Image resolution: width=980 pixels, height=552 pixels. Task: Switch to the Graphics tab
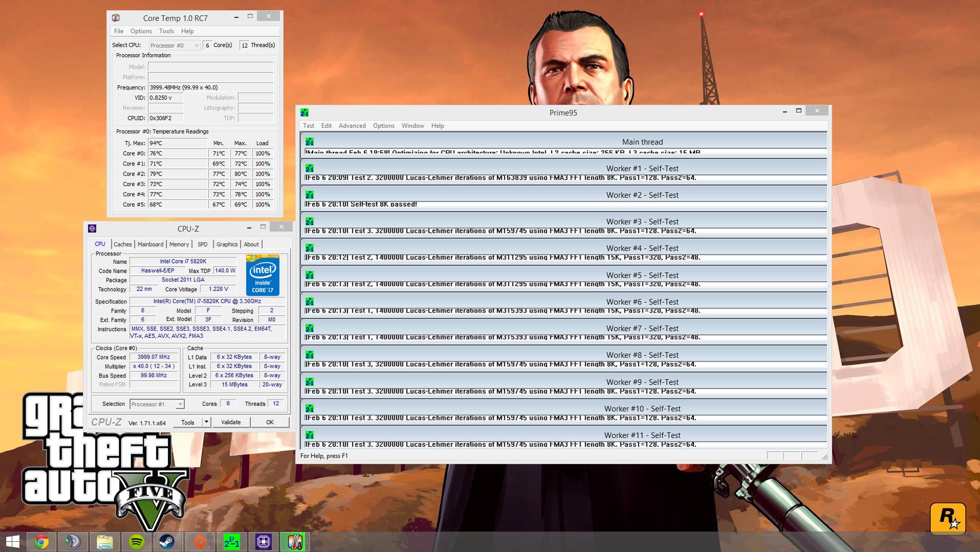(227, 245)
